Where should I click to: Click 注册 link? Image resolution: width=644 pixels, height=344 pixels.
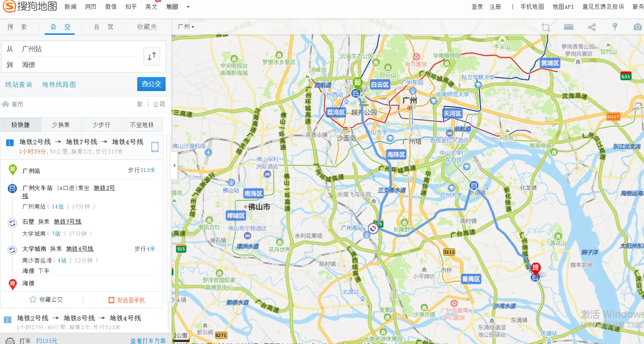point(495,7)
